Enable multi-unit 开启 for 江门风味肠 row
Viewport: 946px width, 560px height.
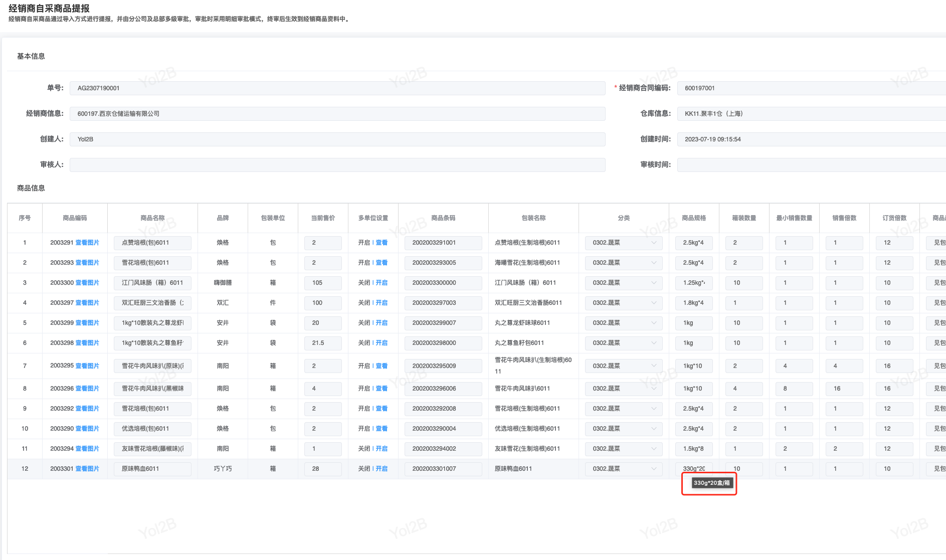382,283
